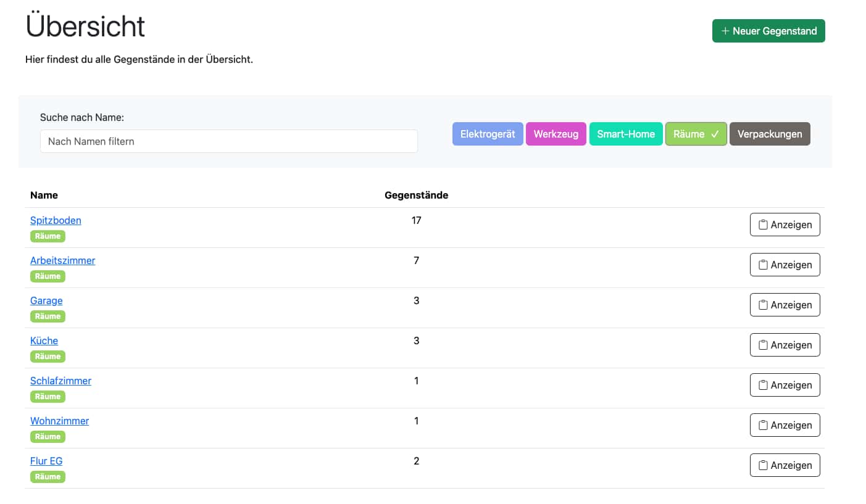Viewport: 866px width, 504px height.
Task: Click the count 7 for Arbeitszimmer
Action: click(416, 260)
